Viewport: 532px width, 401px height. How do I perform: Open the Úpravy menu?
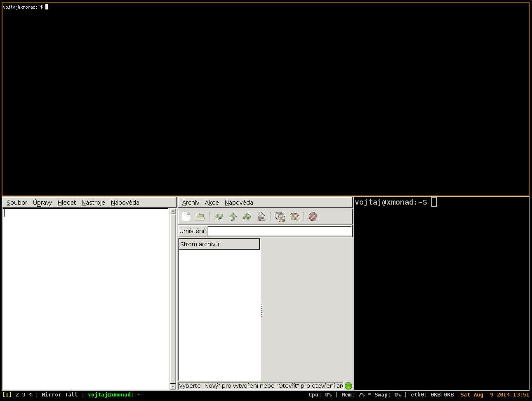[42, 203]
